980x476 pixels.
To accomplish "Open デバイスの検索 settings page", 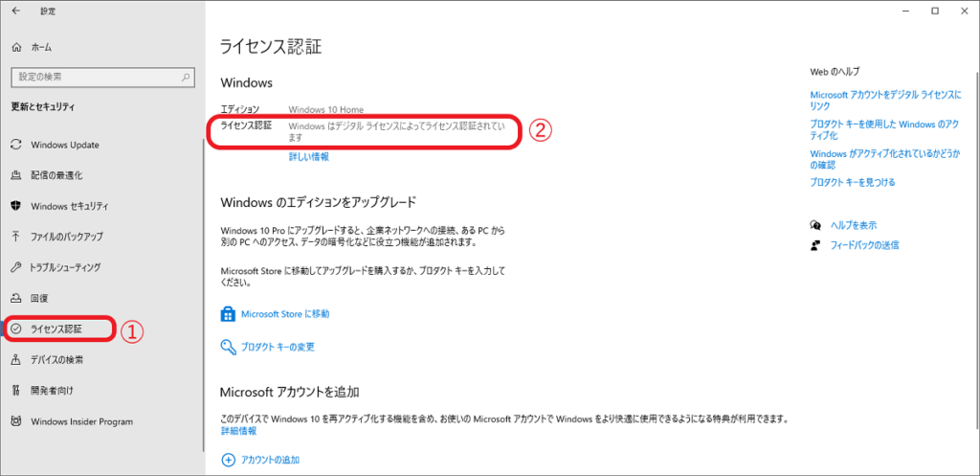I will pos(56,359).
